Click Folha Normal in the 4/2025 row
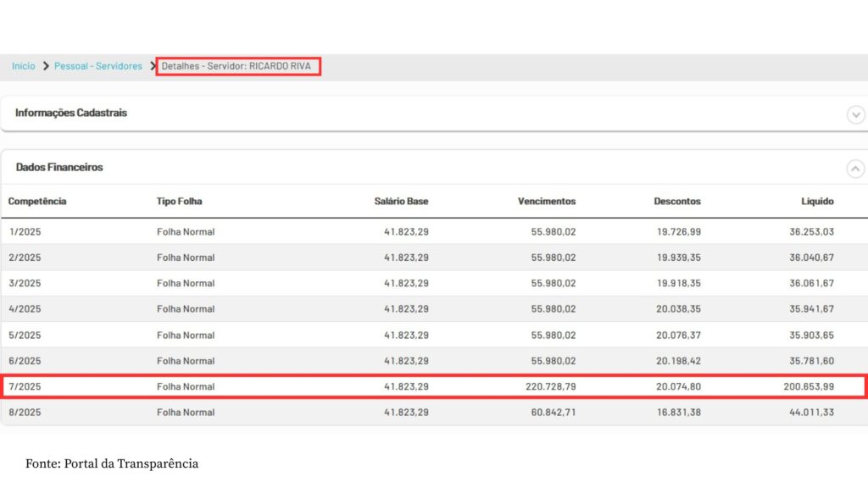 (186, 309)
